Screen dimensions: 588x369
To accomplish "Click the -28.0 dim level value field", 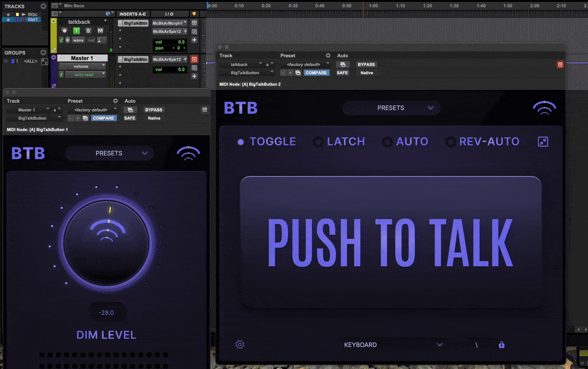I will tap(106, 313).
